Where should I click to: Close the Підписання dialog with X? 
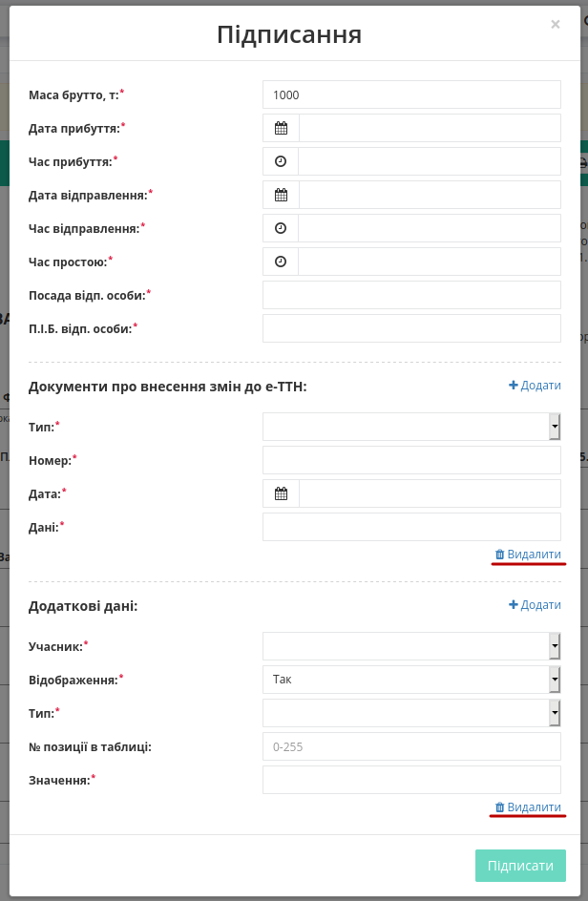coord(556,24)
